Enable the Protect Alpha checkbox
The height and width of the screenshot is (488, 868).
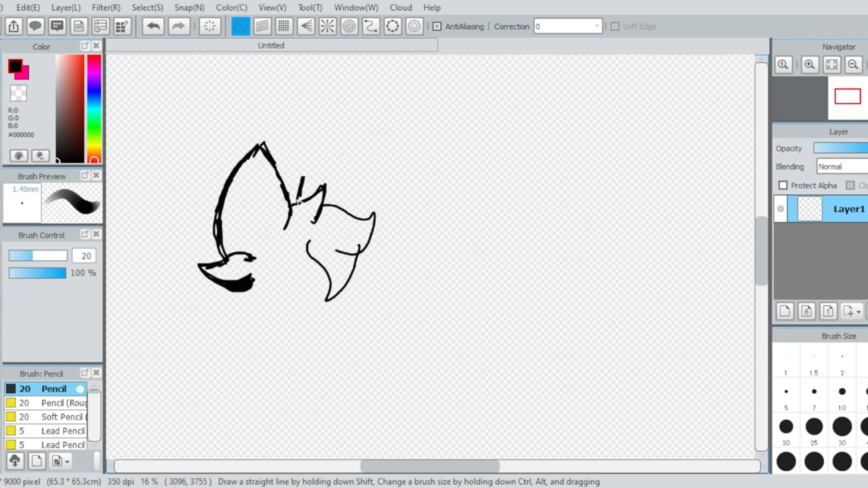click(783, 185)
